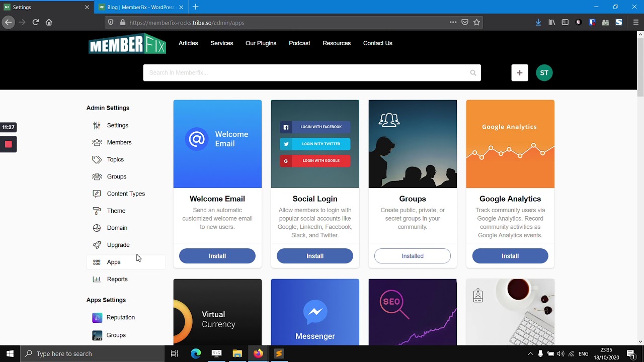Click Groups app title text
644x362 pixels.
(413, 199)
